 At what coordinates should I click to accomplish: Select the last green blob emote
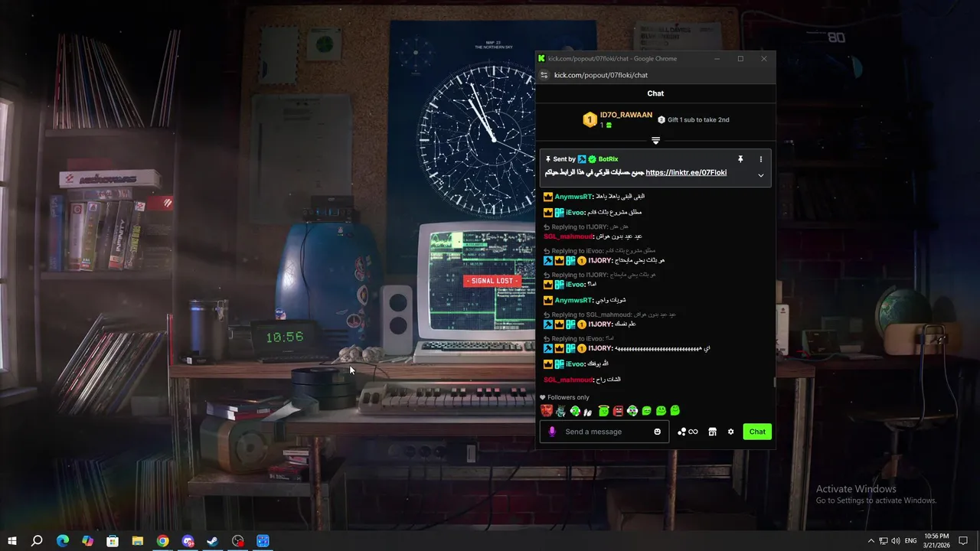click(675, 411)
